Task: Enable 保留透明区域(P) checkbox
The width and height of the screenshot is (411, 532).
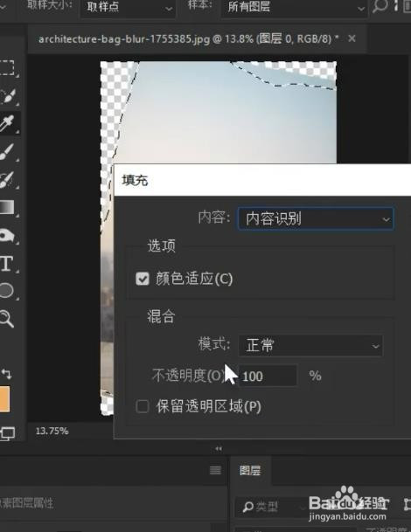Action: pos(143,406)
